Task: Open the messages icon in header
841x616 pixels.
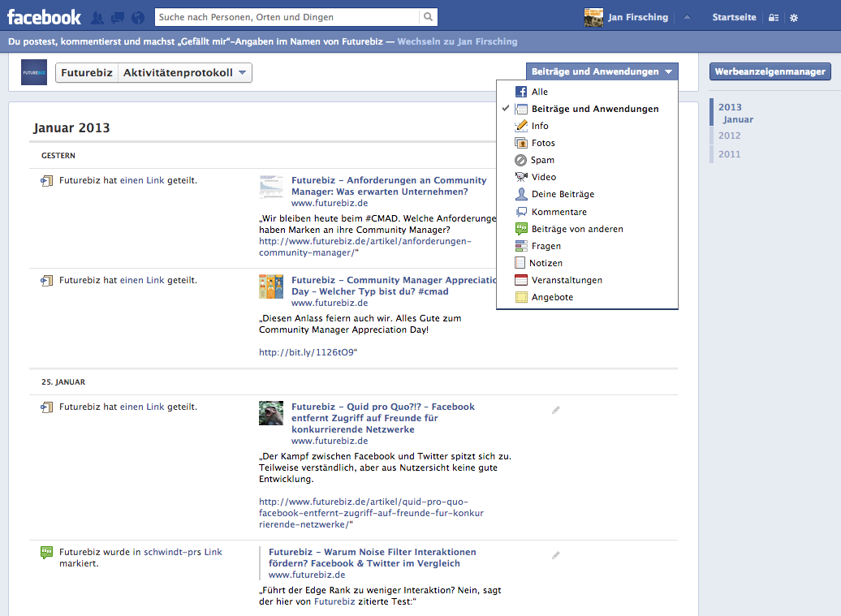Action: [x=118, y=17]
